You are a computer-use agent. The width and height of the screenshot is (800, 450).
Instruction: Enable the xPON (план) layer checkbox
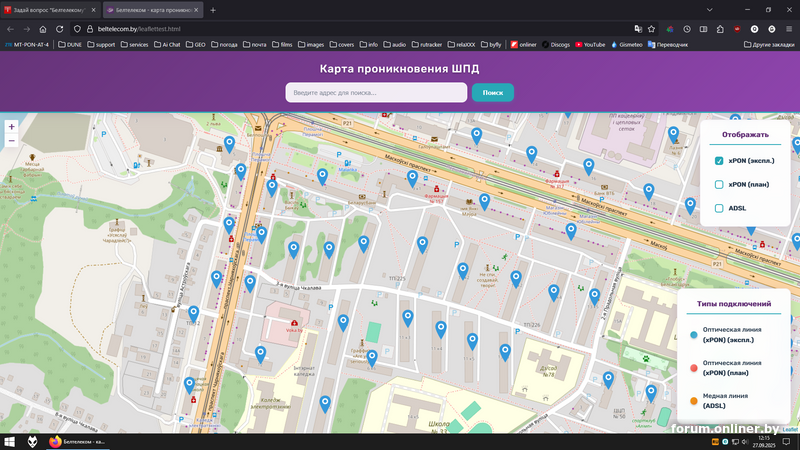point(719,185)
